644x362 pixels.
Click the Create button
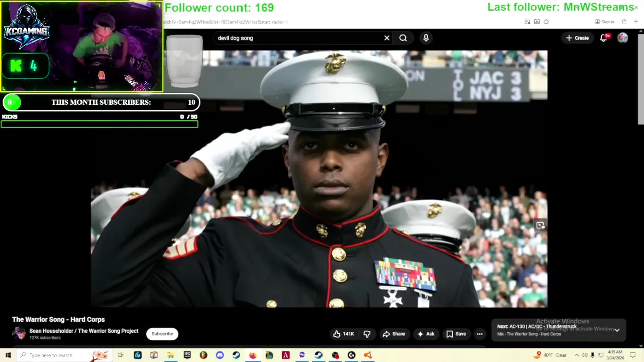coord(577,38)
